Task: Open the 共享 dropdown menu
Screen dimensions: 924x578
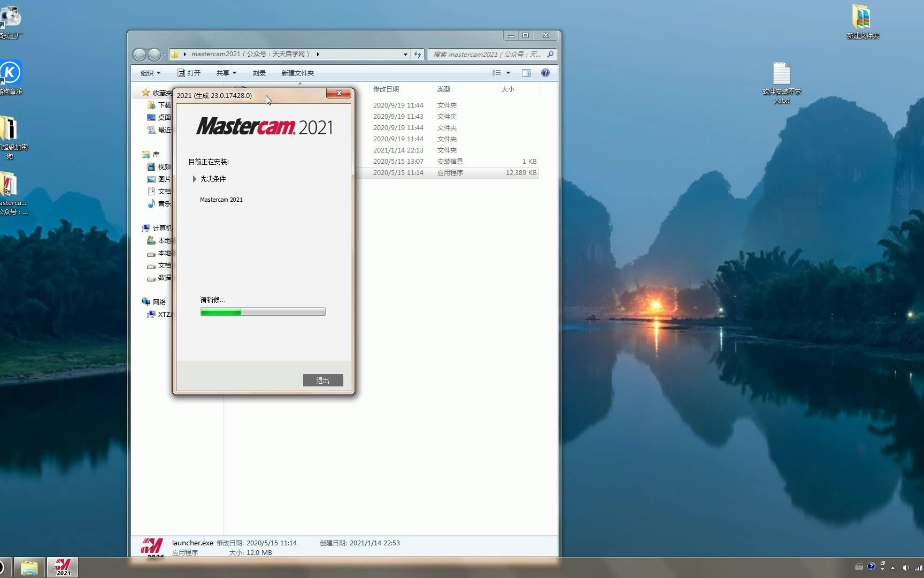Action: click(x=226, y=73)
